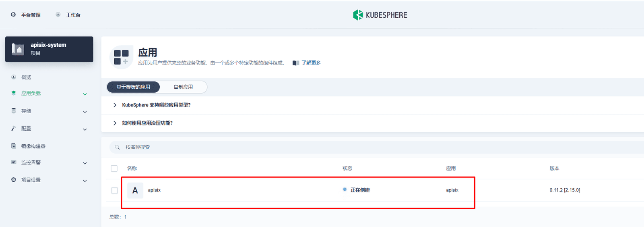
Task: Open 项目设置 in the sidebar
Action: (31, 180)
